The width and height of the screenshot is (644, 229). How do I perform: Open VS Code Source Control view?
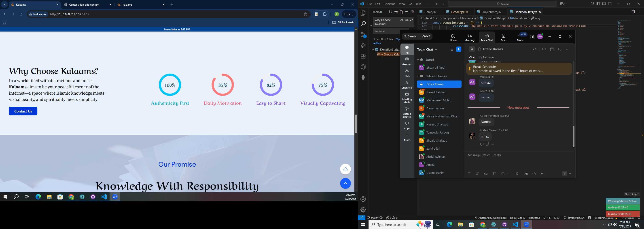363,35
